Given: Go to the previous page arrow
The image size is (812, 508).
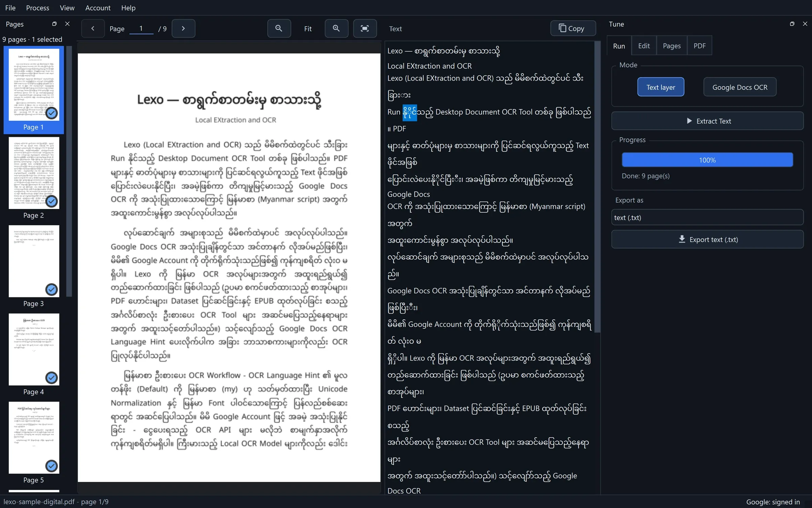Looking at the screenshot, I should pos(93,28).
